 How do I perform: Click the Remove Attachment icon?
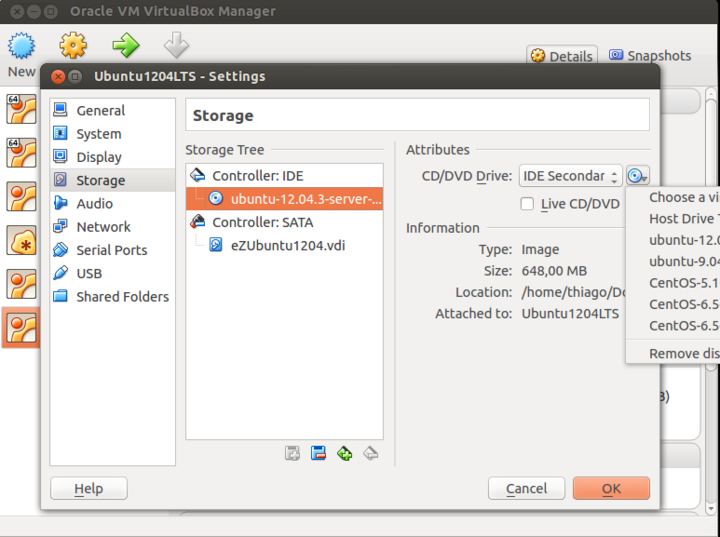coord(371,453)
